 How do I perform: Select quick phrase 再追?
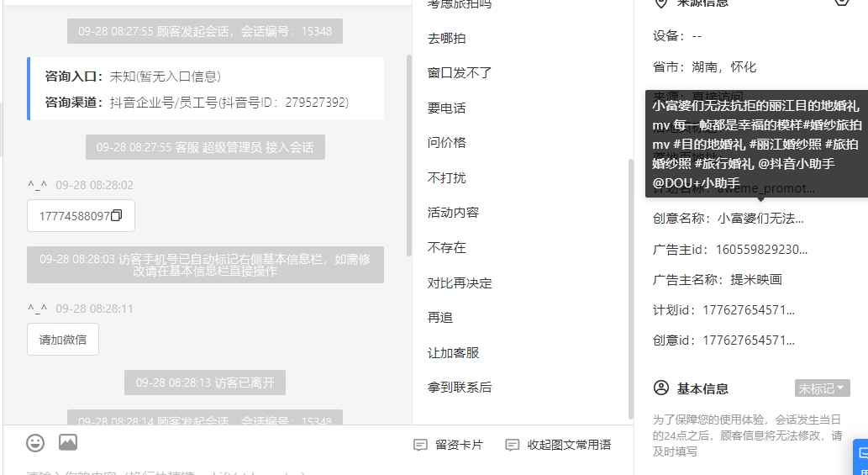(x=440, y=317)
